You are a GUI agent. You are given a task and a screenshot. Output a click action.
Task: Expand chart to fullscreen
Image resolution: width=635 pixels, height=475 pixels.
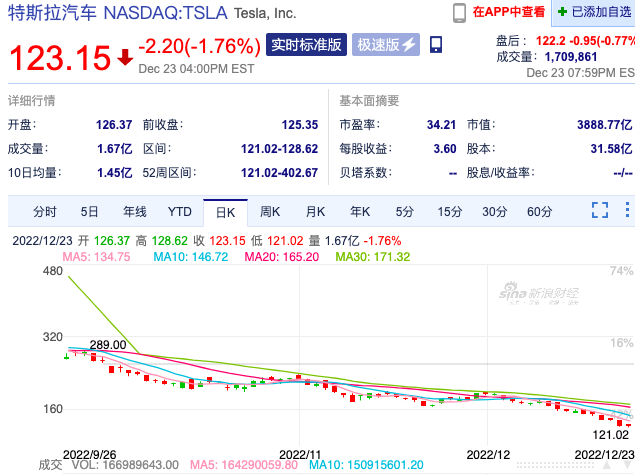click(x=600, y=210)
